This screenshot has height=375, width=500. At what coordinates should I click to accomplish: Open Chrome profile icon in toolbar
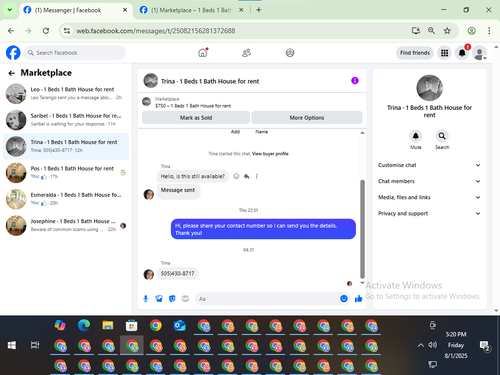pyautogui.click(x=472, y=31)
